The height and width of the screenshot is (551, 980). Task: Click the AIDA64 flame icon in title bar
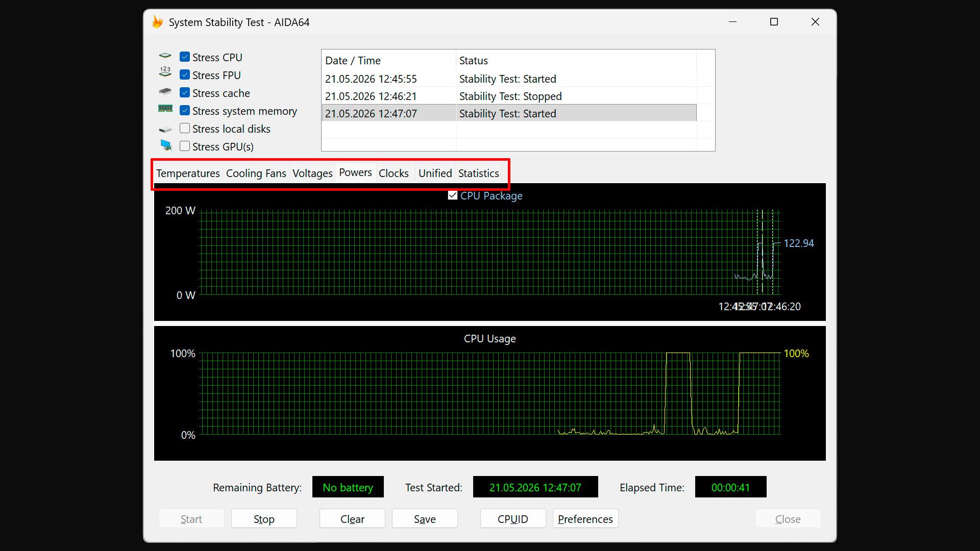[x=157, y=22]
